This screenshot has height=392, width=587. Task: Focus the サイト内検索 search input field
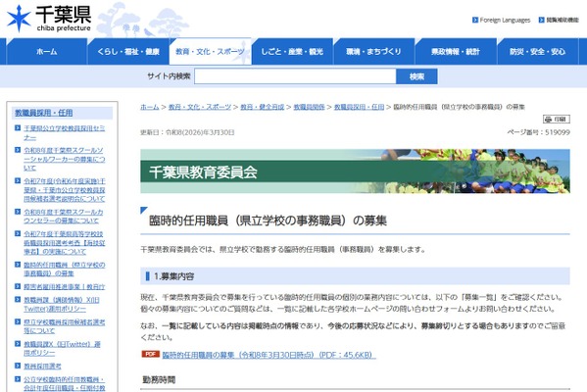(295, 76)
